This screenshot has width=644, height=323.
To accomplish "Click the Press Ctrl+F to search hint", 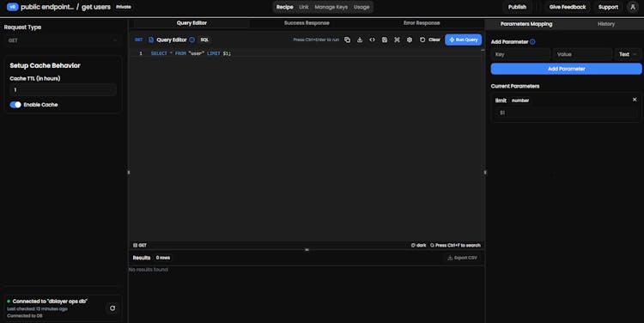I will pos(455,246).
